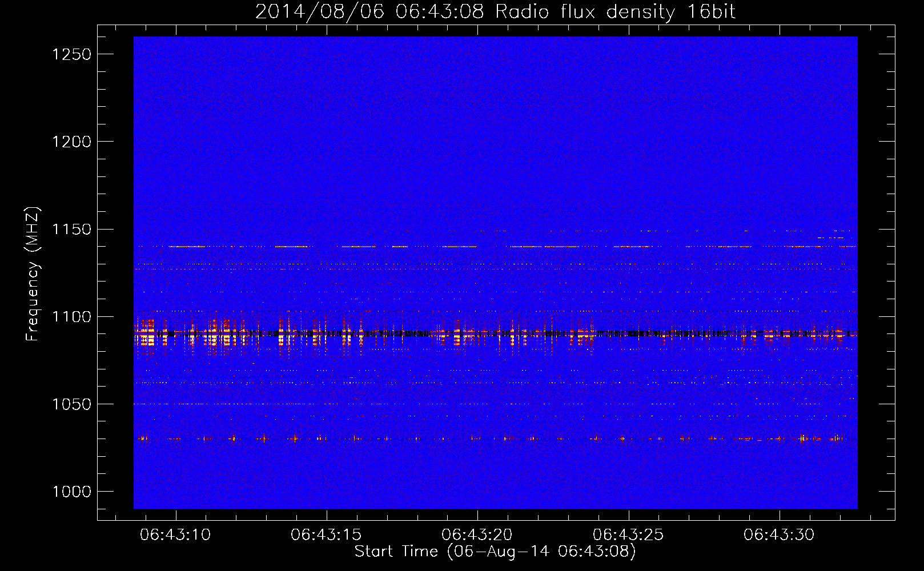Select the 1250 frequency tick label

tap(71, 54)
